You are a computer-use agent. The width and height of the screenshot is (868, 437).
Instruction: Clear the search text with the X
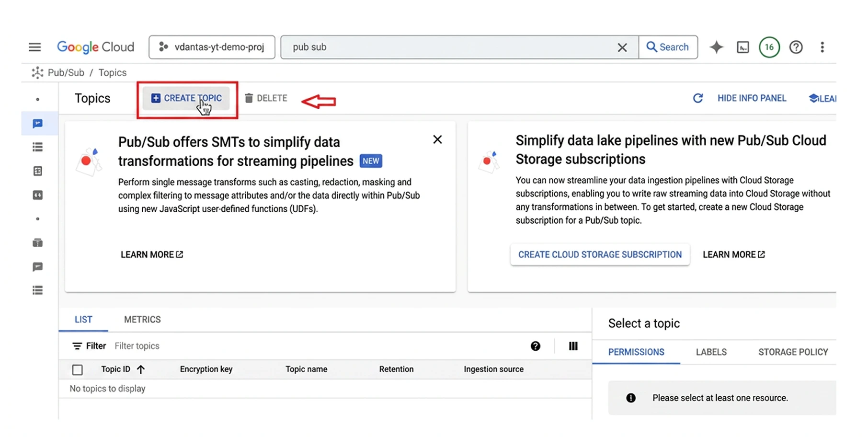click(622, 47)
